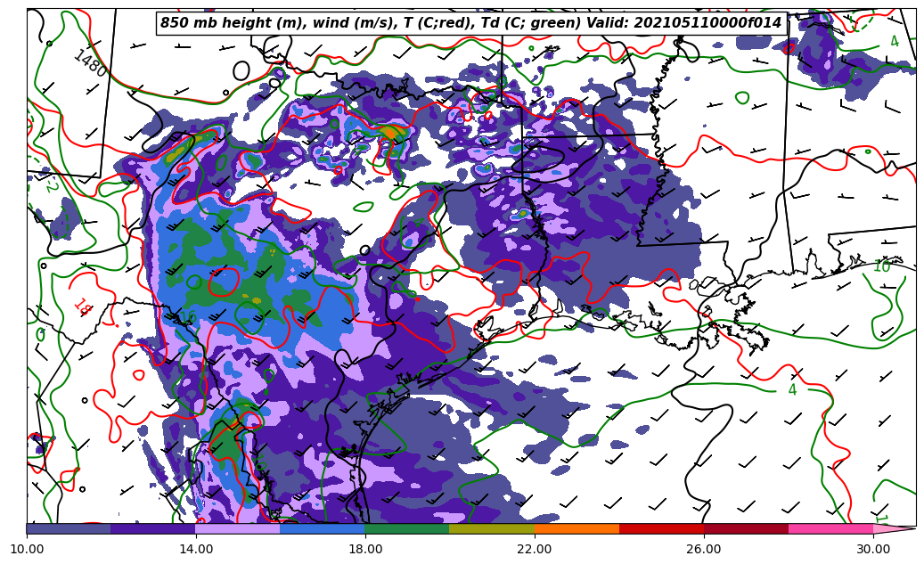Click the hot pink 28–30 colorbar segment
Screen dimensions: 924x564
[830, 528]
